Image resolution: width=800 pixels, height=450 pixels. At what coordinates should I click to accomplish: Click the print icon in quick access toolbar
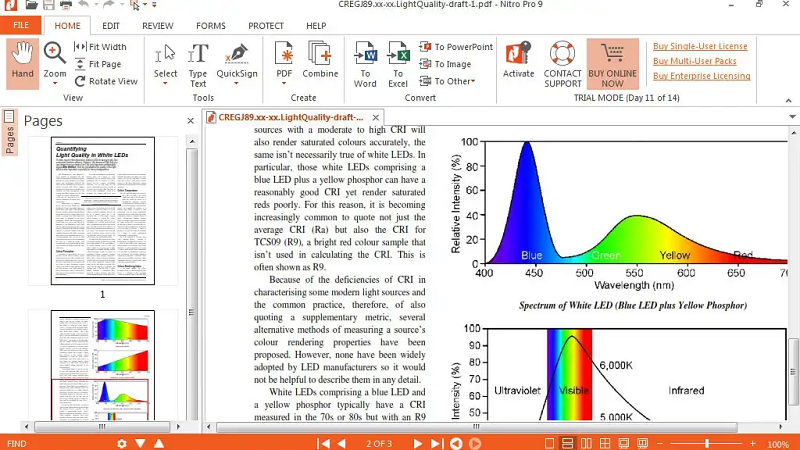pos(65,6)
